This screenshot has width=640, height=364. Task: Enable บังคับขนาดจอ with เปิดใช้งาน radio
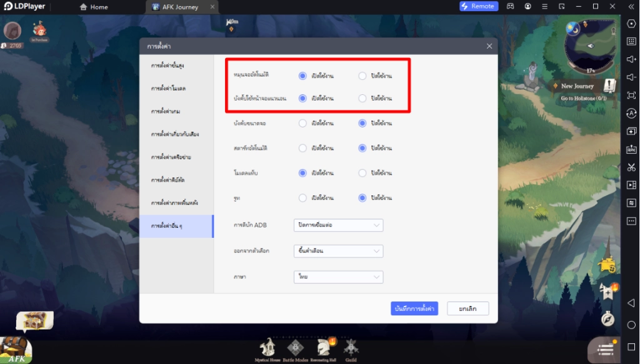pos(302,123)
